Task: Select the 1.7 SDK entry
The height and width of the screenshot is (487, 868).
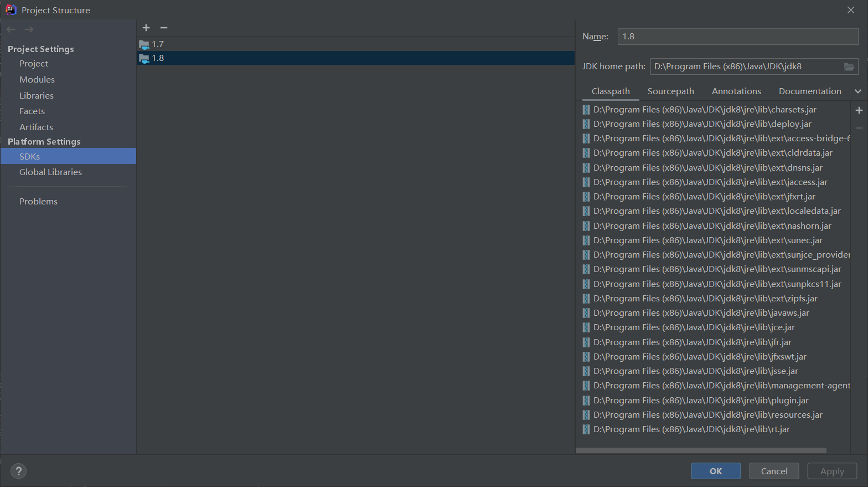Action: click(355, 44)
